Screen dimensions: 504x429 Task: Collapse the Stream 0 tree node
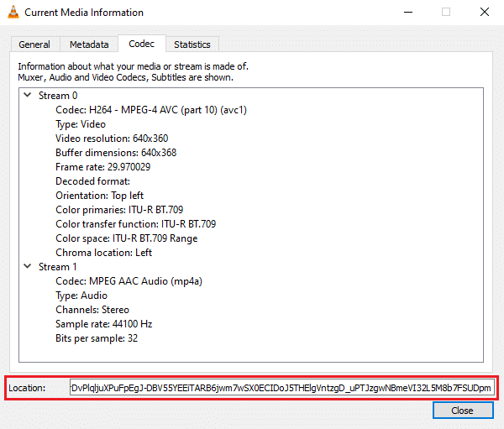(x=29, y=96)
